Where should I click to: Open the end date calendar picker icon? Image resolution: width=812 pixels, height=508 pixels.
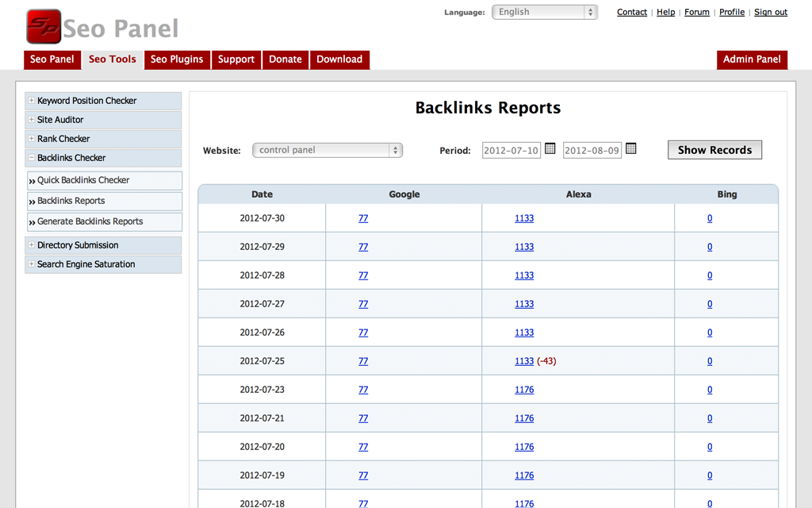631,148
